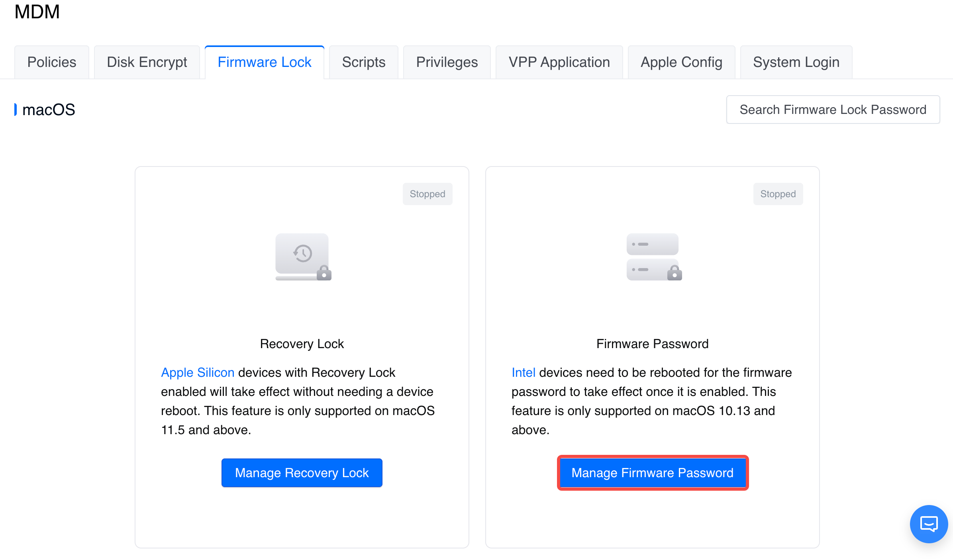Viewport: 953px width, 560px height.
Task: Open the chat support bubble icon
Action: [928, 524]
